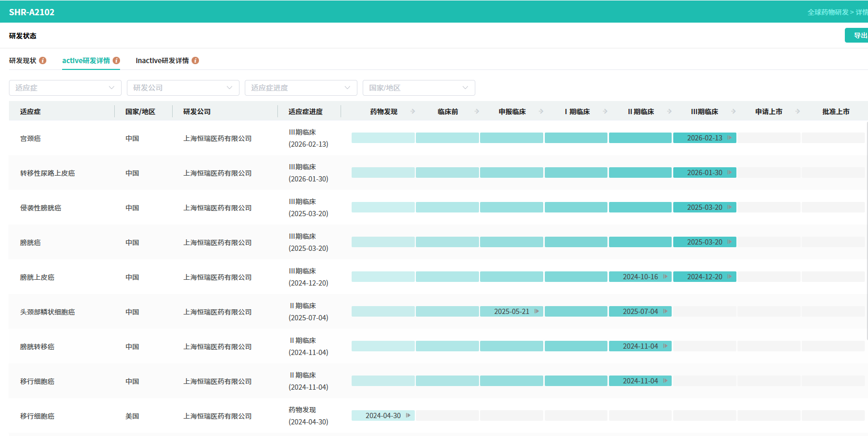868x436 pixels.
Task: Click play arrow on 2024-10-16 milestone
Action: coord(665,277)
